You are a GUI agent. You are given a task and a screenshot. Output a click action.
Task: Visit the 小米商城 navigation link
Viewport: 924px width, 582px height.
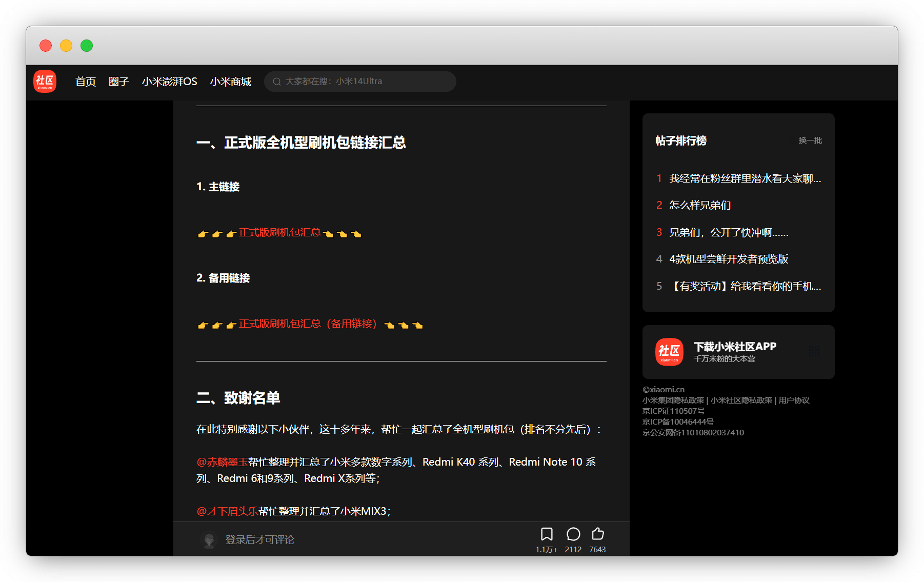pos(230,82)
